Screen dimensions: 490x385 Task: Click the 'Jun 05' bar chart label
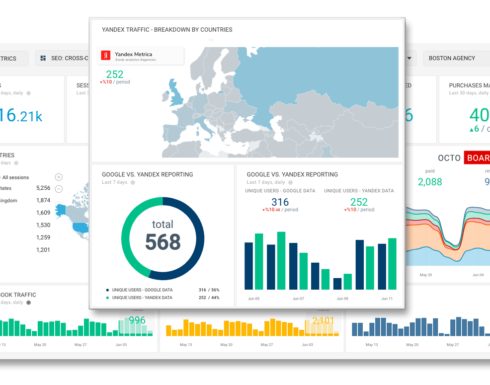pos(254,299)
